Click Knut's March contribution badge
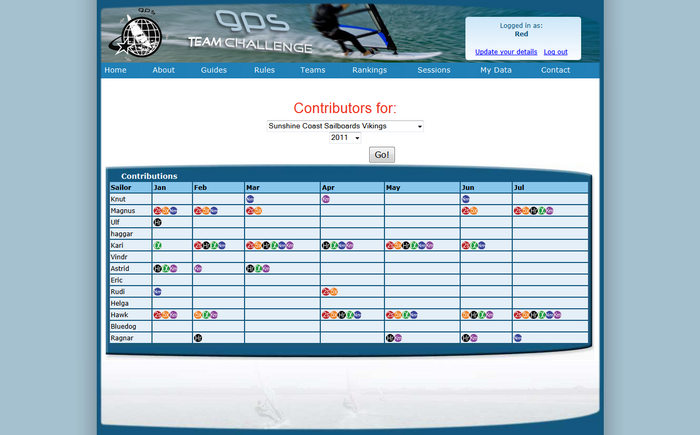 click(x=250, y=199)
